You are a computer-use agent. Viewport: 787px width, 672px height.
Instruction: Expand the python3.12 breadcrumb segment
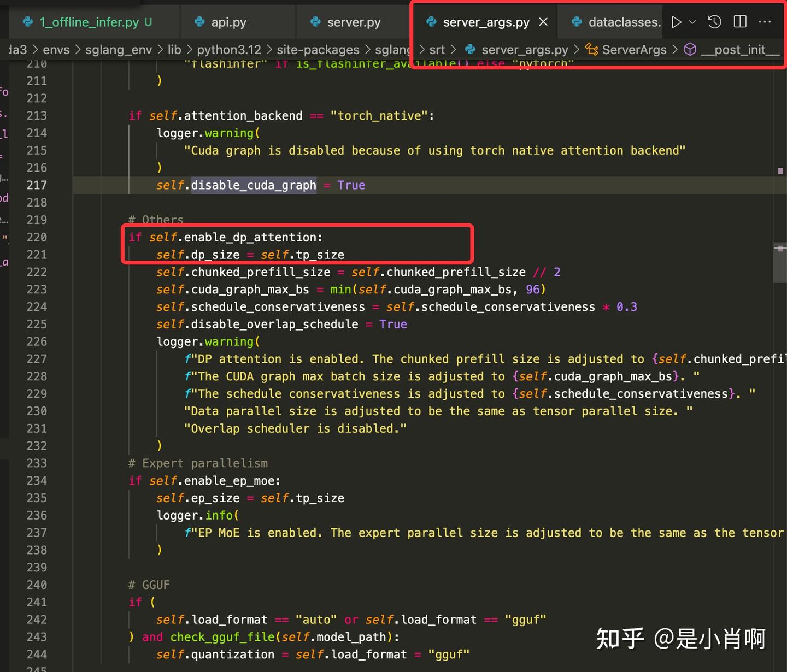pos(230,49)
